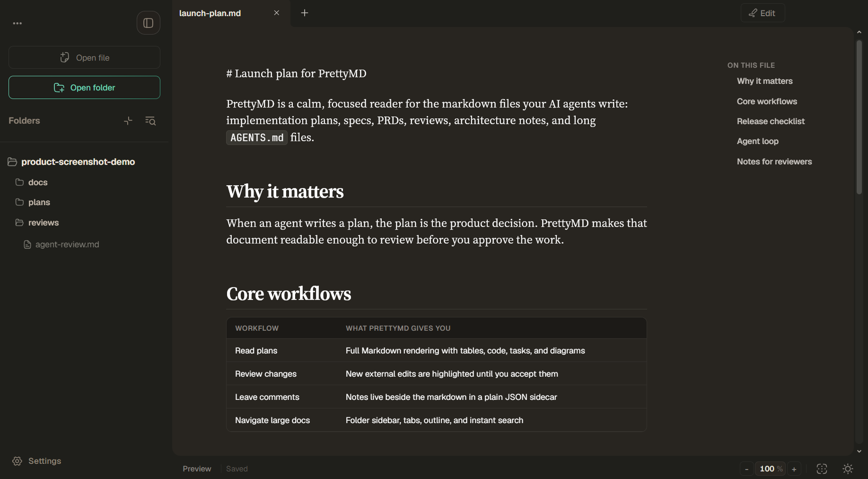Close the launch-plan.md tab
Image resolution: width=868 pixels, height=479 pixels.
click(277, 13)
